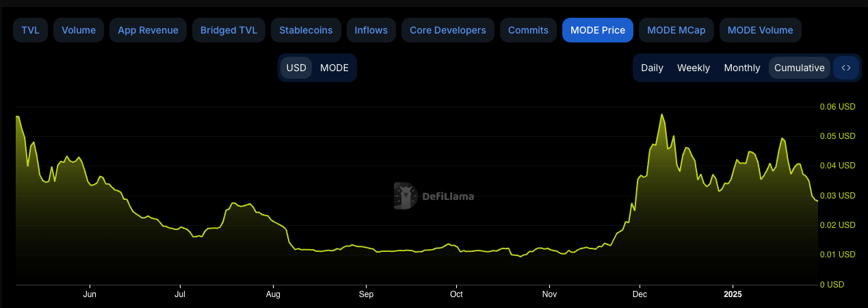Enable the Bridged TVL metric
This screenshot has width=868, height=308.
click(x=228, y=30)
